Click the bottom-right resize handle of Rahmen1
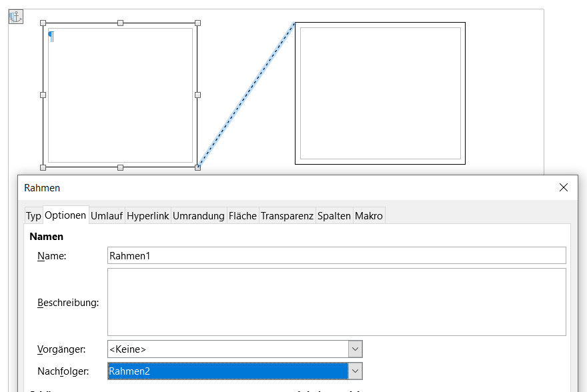The height and width of the screenshot is (392, 587). [x=197, y=167]
